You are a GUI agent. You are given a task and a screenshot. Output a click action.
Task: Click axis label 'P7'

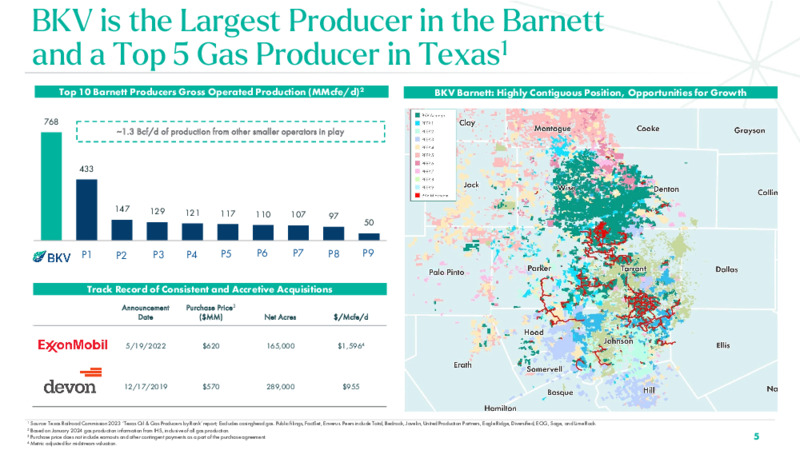coord(298,253)
